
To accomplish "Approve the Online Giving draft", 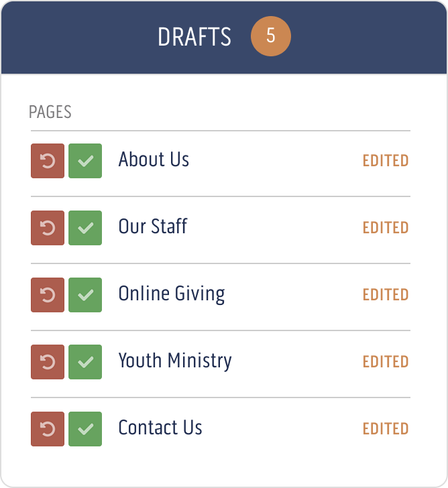I will pyautogui.click(x=85, y=295).
